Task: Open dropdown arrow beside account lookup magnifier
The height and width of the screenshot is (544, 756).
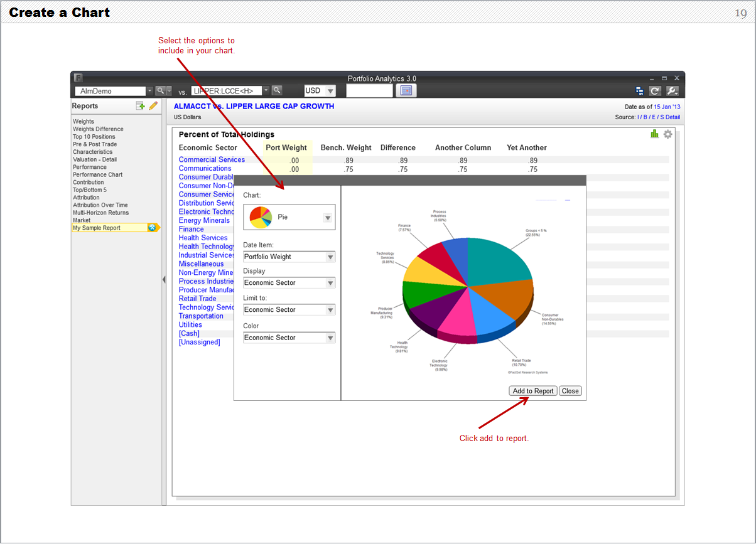Action: pos(168,91)
